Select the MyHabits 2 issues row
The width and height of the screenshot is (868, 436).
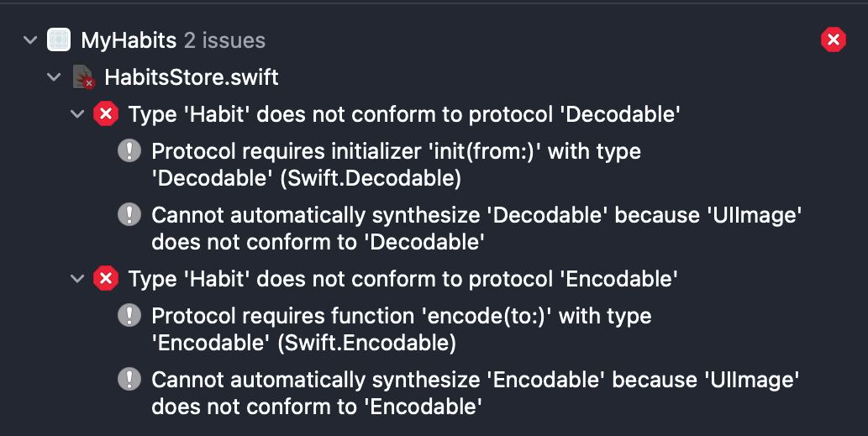434,39
